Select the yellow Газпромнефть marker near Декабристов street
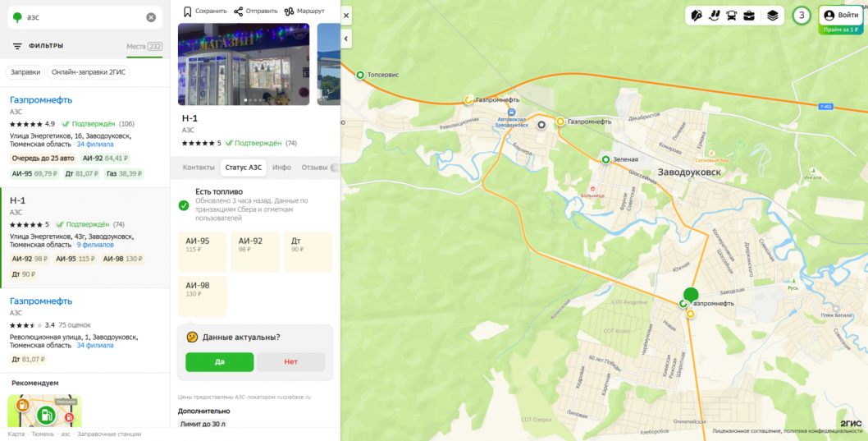 pos(560,122)
